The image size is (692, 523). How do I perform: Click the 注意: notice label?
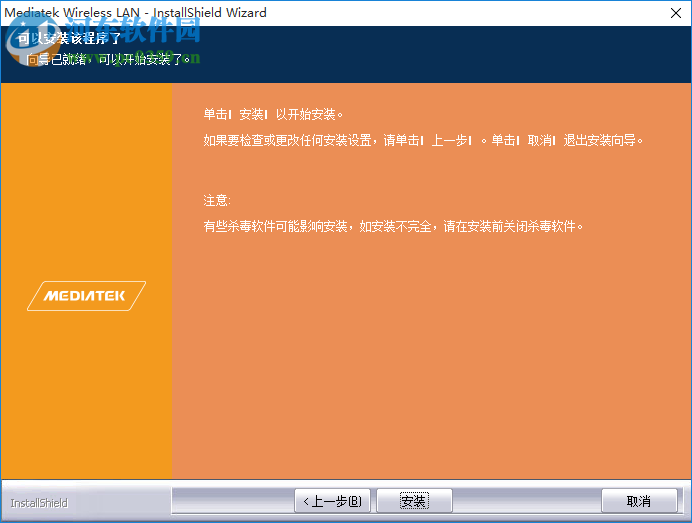pos(217,200)
